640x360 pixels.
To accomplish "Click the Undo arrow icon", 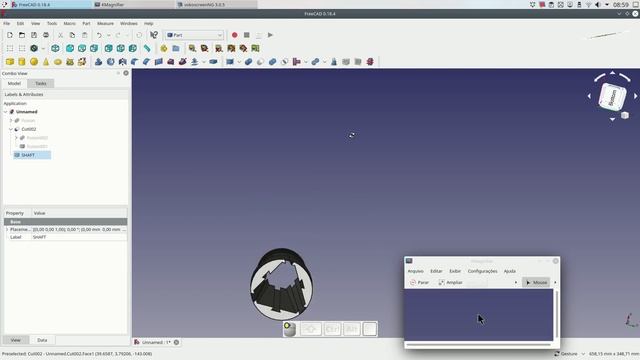I will pyautogui.click(x=99, y=35).
